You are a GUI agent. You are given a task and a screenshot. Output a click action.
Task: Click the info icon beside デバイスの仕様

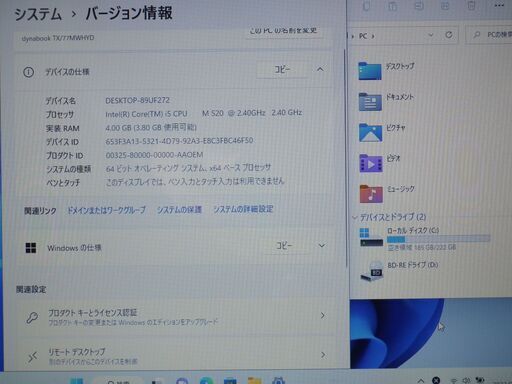point(28,72)
